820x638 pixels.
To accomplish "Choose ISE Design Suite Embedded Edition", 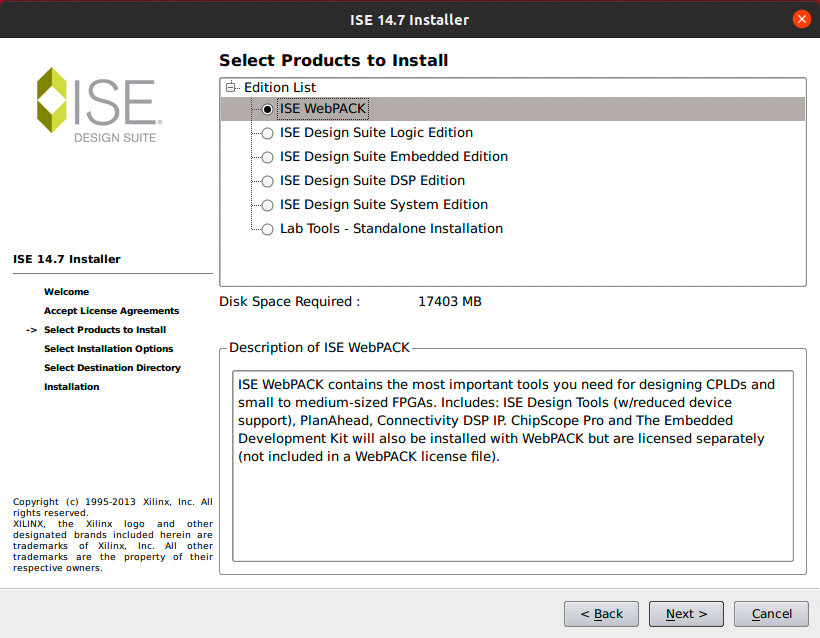I will [267, 157].
